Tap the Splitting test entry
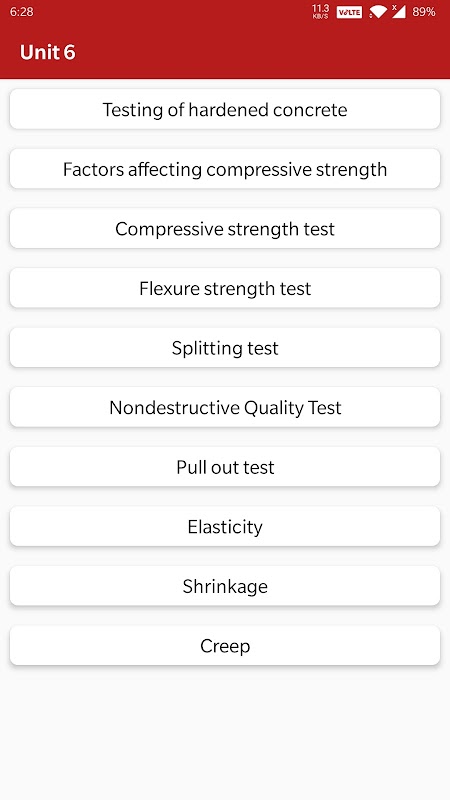450x800 pixels. [x=225, y=348]
